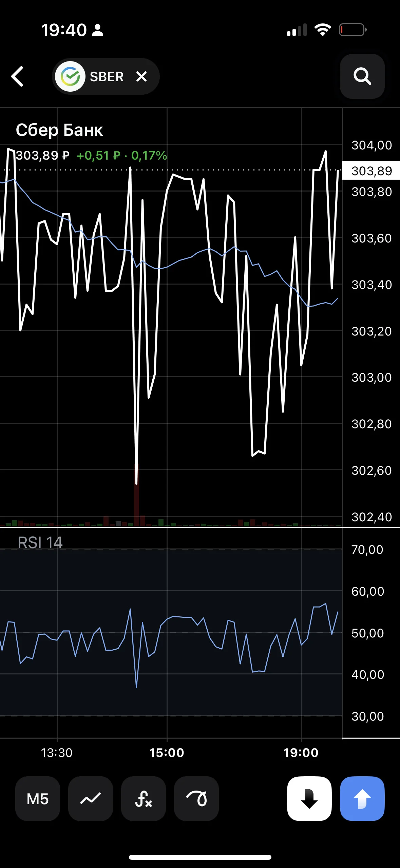The height and width of the screenshot is (868, 400).
Task: Tap the 304,00 price axis value
Action: 372,145
